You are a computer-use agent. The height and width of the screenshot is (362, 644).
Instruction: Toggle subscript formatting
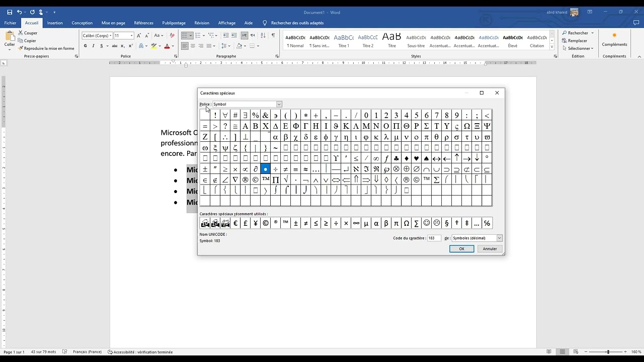click(124, 46)
